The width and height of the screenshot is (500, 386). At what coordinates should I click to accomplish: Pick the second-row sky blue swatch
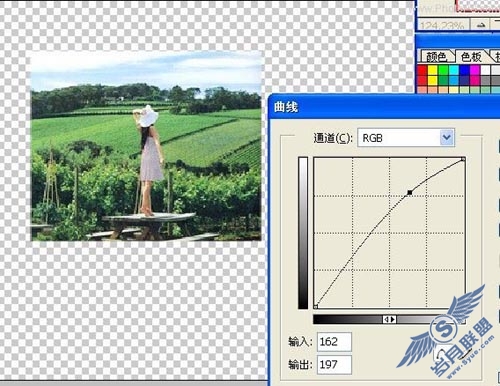[454, 80]
